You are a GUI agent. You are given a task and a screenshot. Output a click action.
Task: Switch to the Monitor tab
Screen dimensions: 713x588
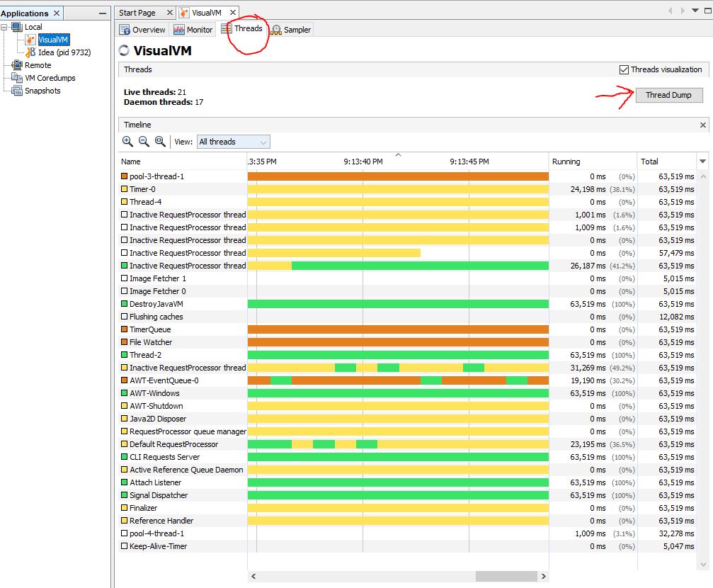click(x=193, y=30)
